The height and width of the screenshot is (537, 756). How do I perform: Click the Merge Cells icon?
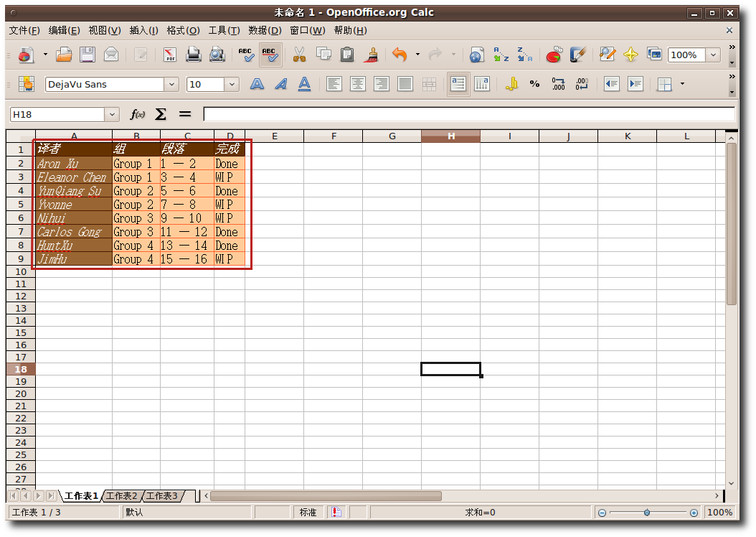pyautogui.click(x=429, y=85)
